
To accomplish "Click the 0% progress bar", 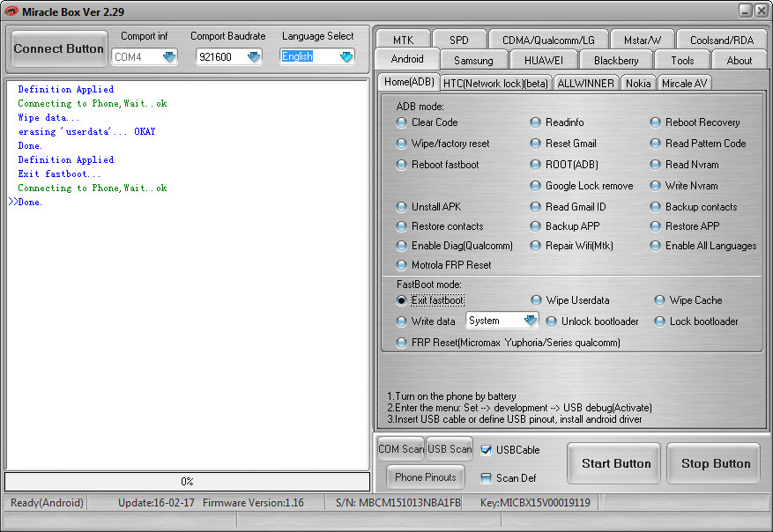I will coord(188,481).
